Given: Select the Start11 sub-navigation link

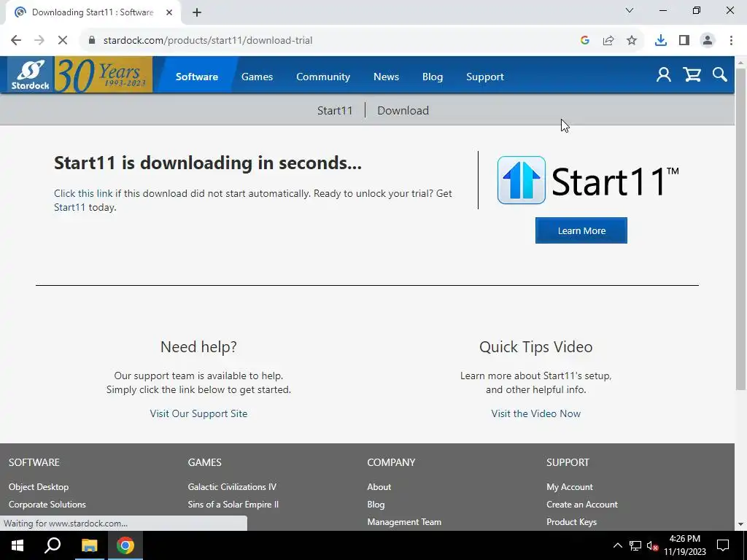Looking at the screenshot, I should coord(335,111).
